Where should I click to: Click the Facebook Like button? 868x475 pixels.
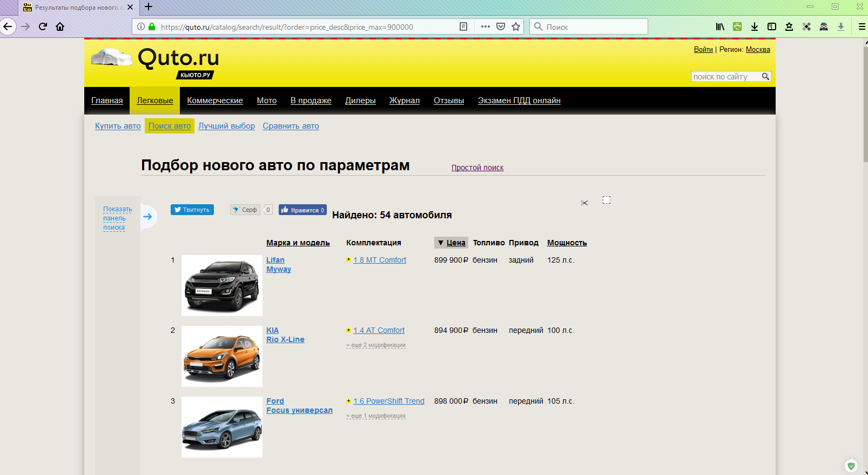[x=302, y=210]
